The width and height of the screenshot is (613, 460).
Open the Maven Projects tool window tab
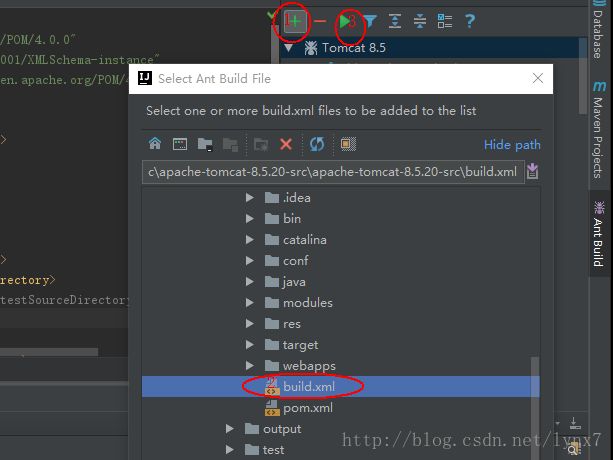coord(599,129)
